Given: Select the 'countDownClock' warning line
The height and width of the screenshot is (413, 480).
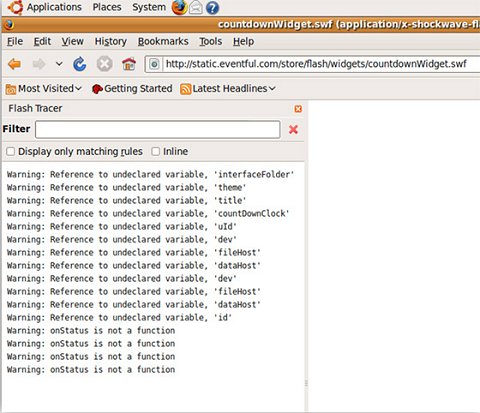Looking at the screenshot, I should click(x=148, y=213).
